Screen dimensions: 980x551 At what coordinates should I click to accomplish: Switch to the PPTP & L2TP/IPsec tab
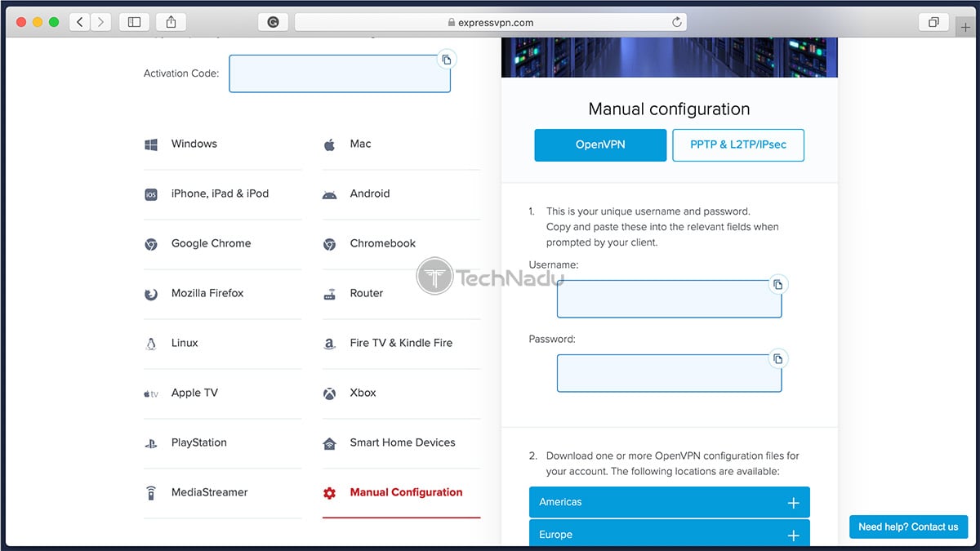(738, 145)
